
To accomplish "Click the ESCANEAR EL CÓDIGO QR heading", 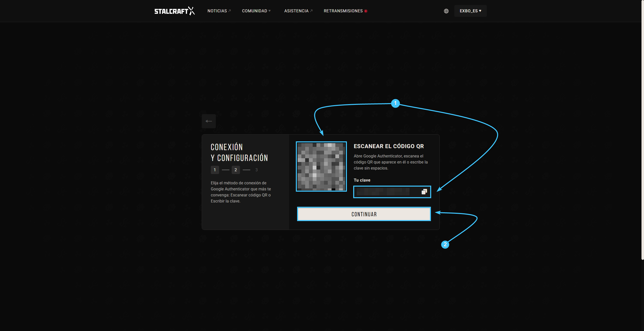I will pos(389,146).
